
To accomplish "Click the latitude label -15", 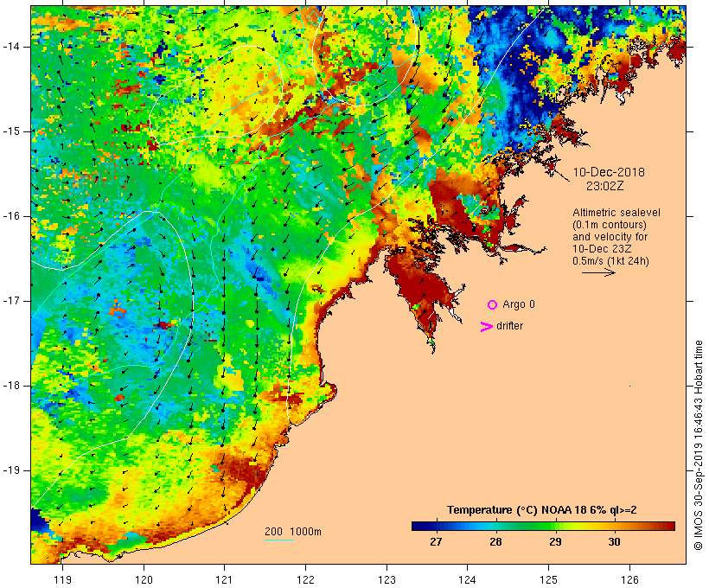I will point(11,131).
